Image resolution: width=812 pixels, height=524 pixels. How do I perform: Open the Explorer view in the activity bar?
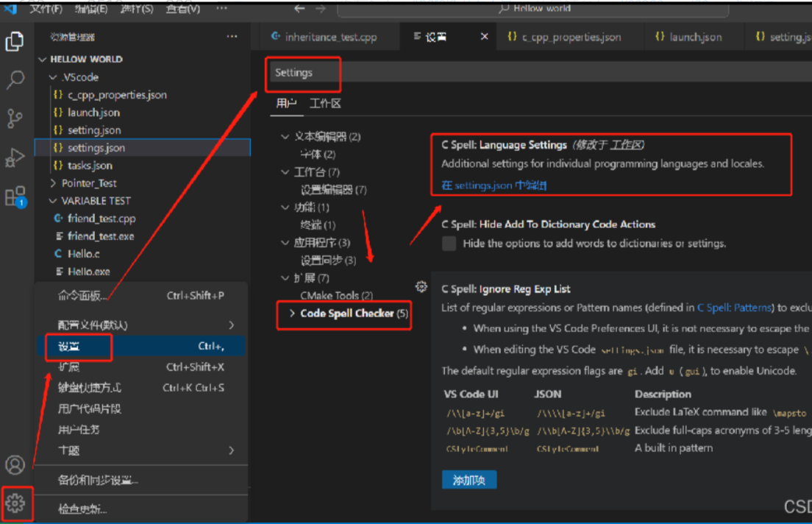(14, 42)
